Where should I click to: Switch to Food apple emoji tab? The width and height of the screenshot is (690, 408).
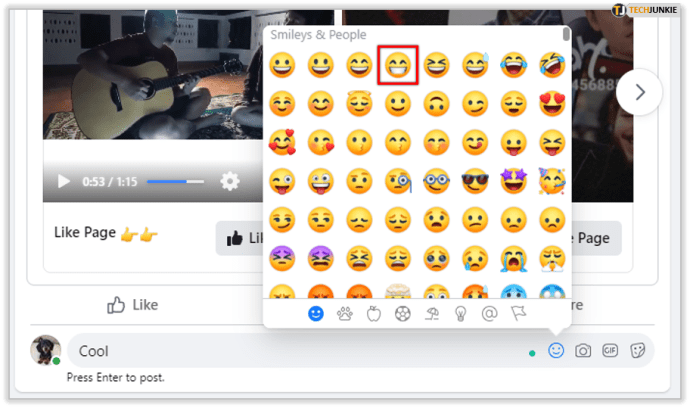click(374, 314)
